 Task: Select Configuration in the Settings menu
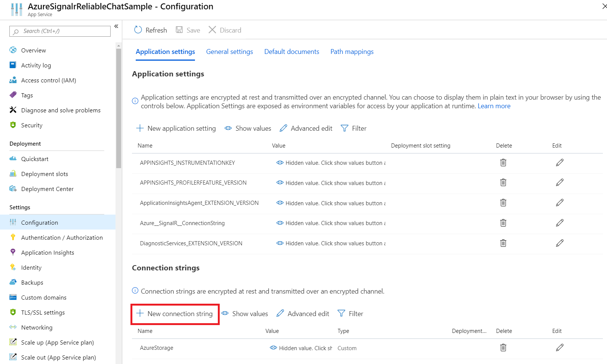pyautogui.click(x=58, y=222)
